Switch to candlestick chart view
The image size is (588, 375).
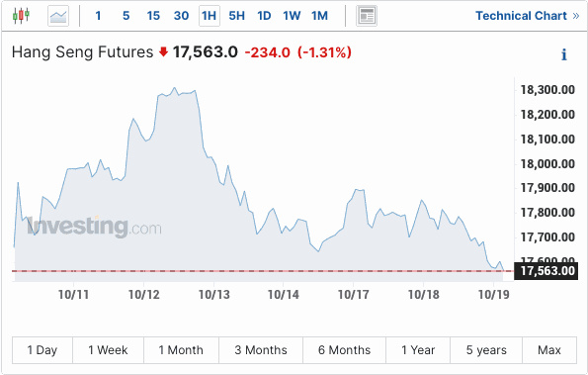click(21, 16)
